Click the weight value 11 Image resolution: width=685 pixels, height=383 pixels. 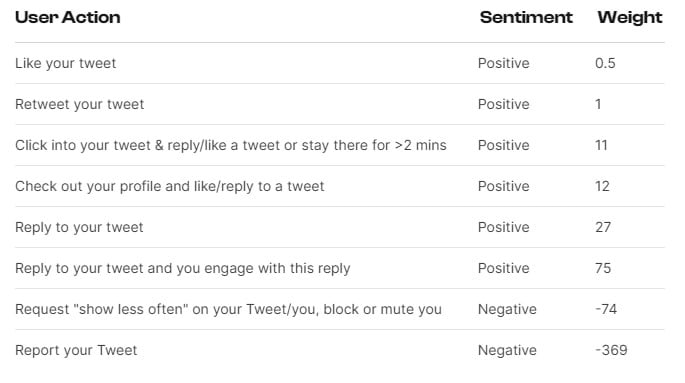point(601,145)
